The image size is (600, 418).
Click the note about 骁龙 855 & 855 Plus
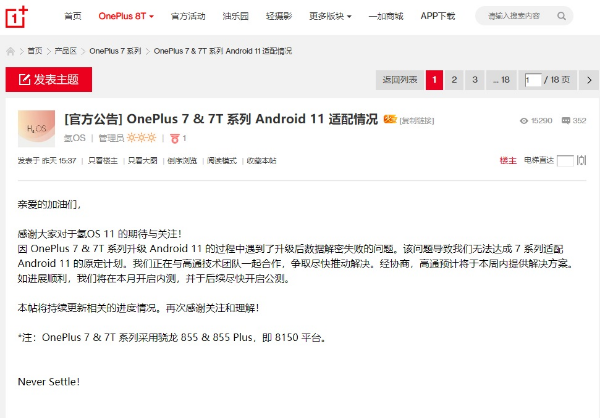pyautogui.click(x=172, y=338)
